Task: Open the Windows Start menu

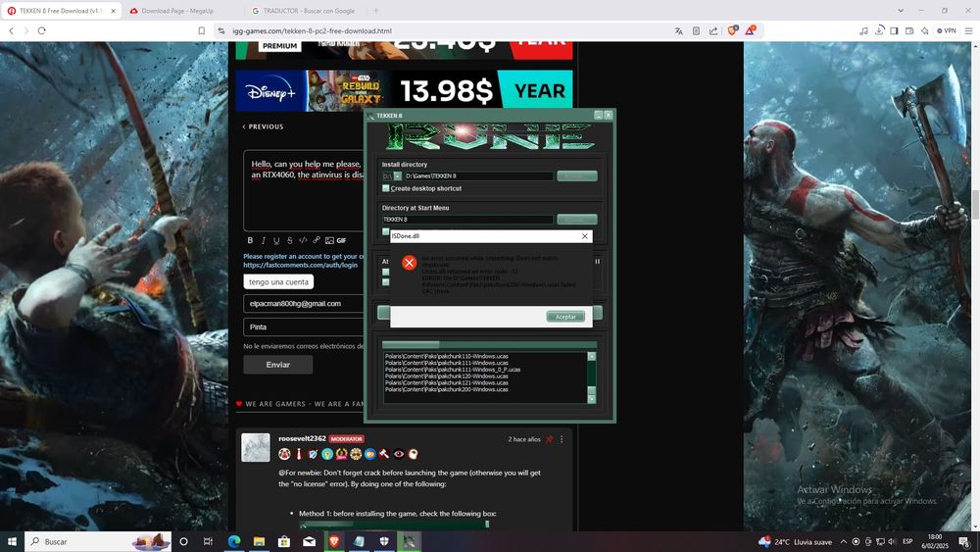Action: pos(11,541)
